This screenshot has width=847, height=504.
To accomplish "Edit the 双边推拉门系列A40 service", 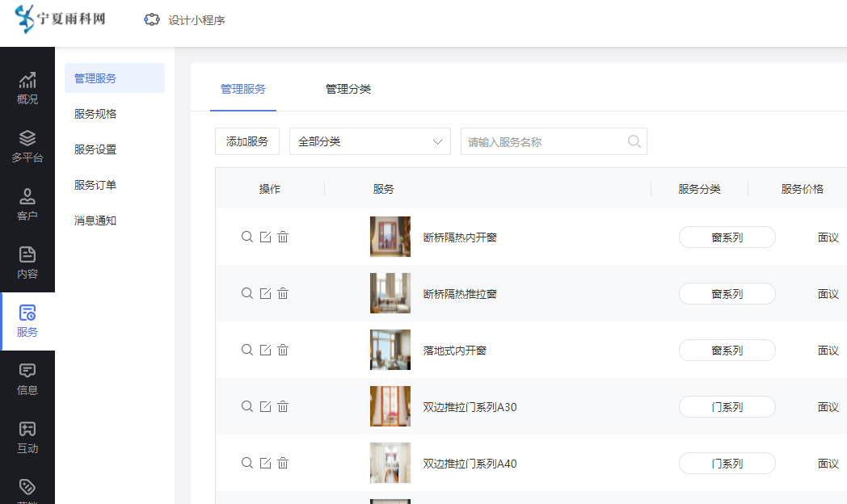I will 265,463.
